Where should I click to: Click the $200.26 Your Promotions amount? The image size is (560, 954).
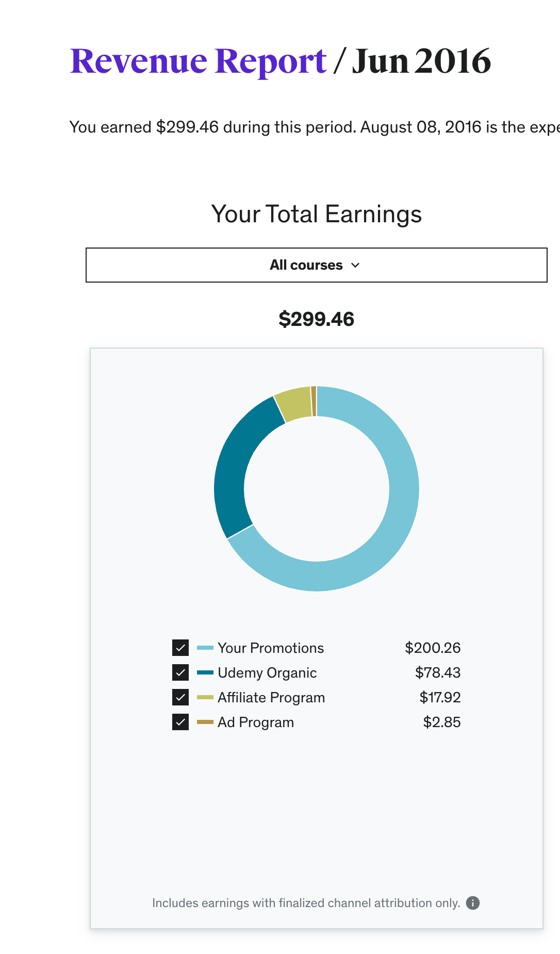[x=433, y=648]
